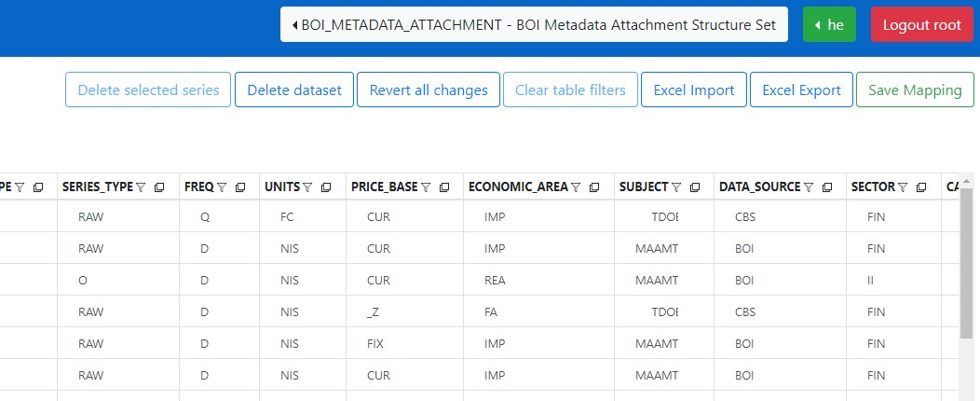This screenshot has height=401, width=980.
Task: Open ECONOMIC_AREA column filter
Action: click(x=576, y=187)
